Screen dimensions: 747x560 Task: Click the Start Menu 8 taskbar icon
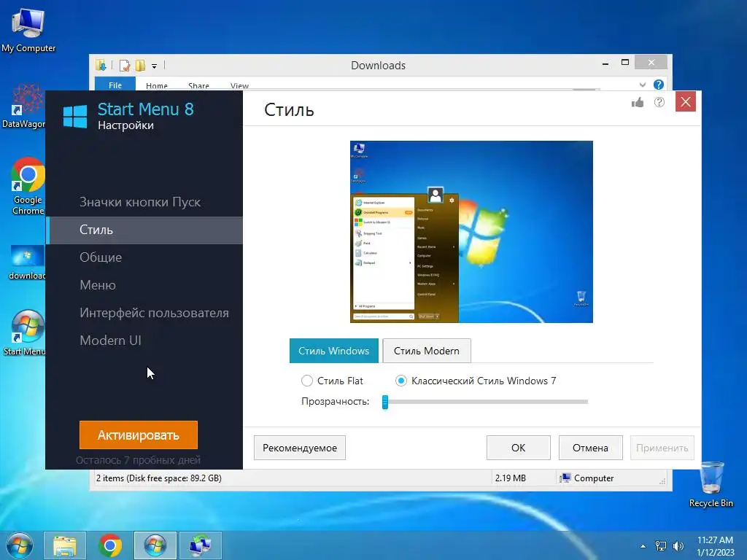tap(155, 545)
